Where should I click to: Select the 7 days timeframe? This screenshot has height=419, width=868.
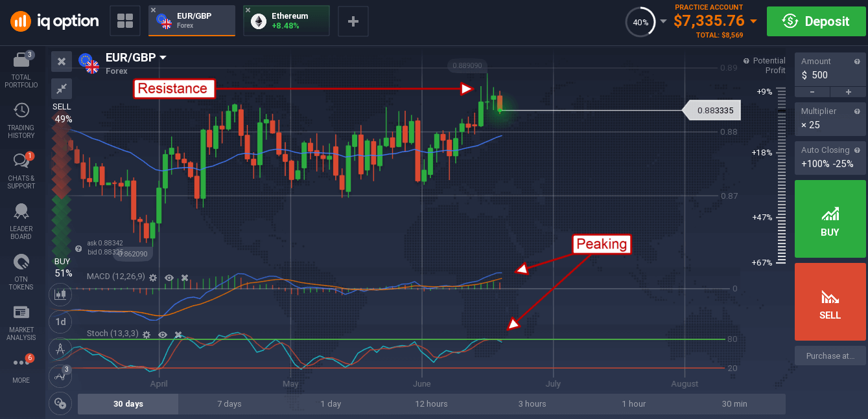(x=229, y=403)
